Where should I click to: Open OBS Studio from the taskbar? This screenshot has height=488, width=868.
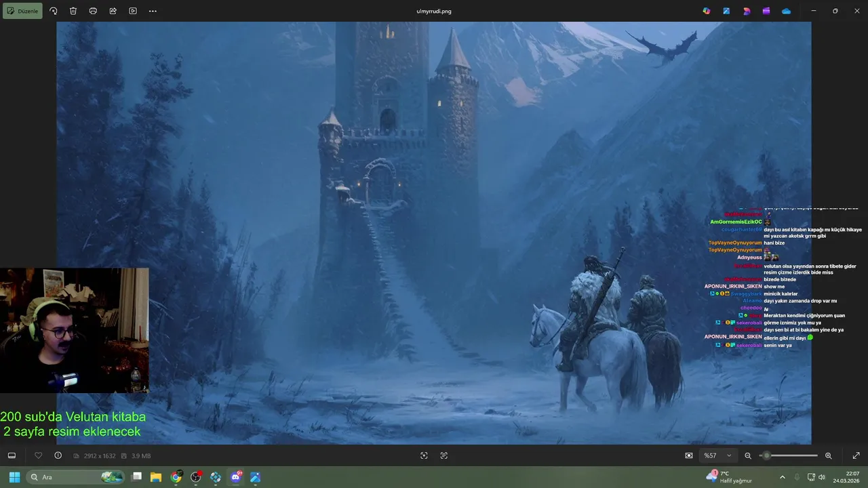click(196, 477)
